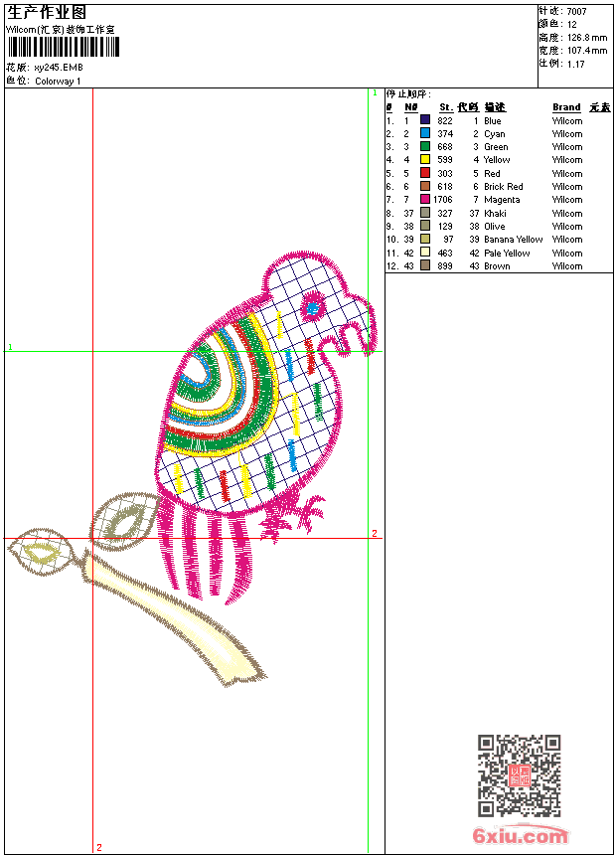
Task: Click stitch count 374 for Cyan
Action: coord(445,134)
